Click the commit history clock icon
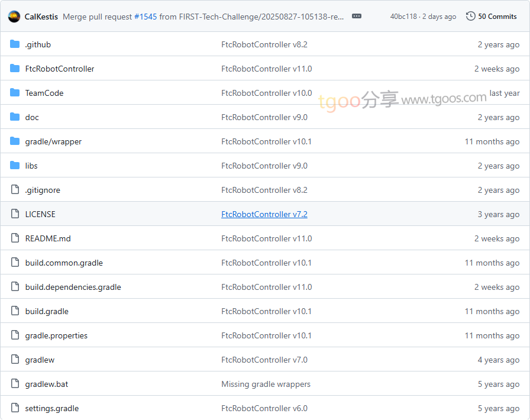The image size is (530, 420). tap(470, 16)
